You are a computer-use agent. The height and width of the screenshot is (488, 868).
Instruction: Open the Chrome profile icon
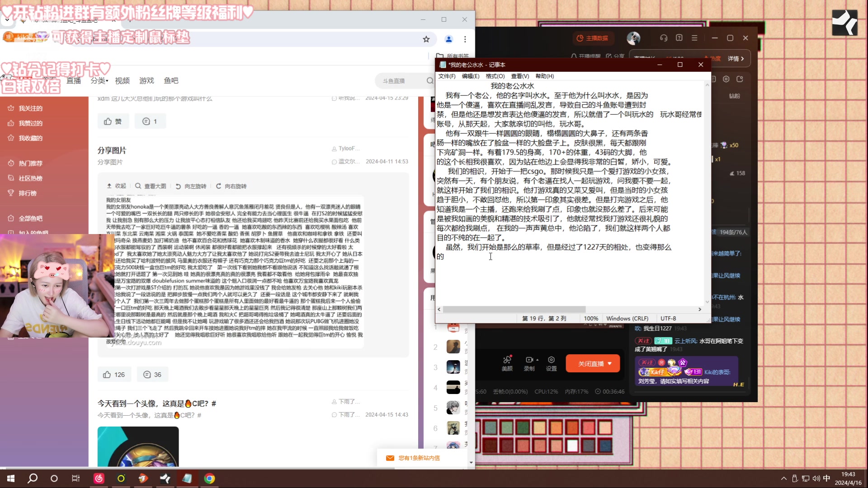coord(448,39)
